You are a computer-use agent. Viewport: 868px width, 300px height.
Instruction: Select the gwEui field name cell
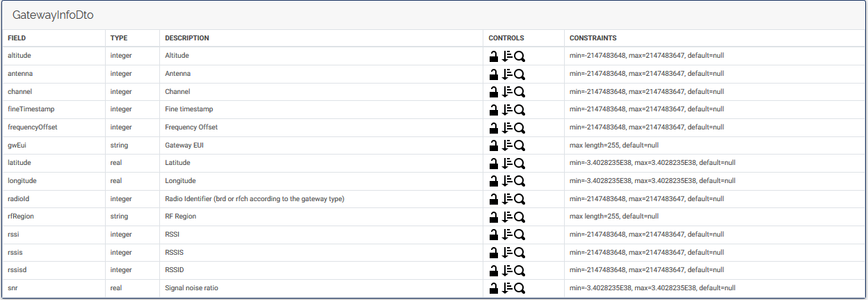pos(17,145)
